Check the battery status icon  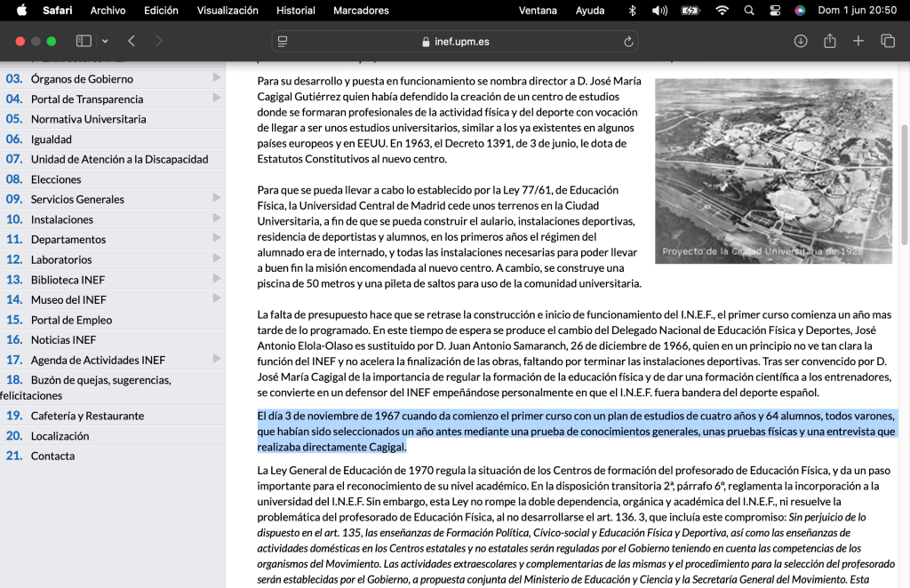pos(690,10)
